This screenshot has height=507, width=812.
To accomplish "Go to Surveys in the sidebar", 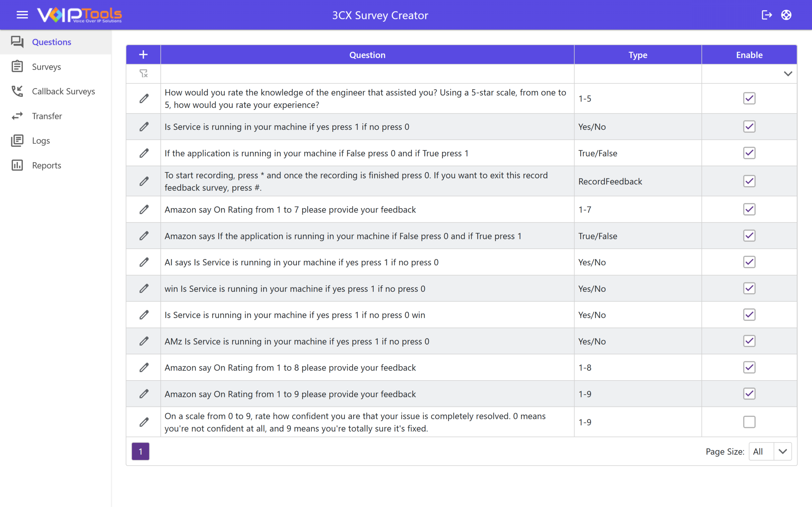I will pos(46,67).
